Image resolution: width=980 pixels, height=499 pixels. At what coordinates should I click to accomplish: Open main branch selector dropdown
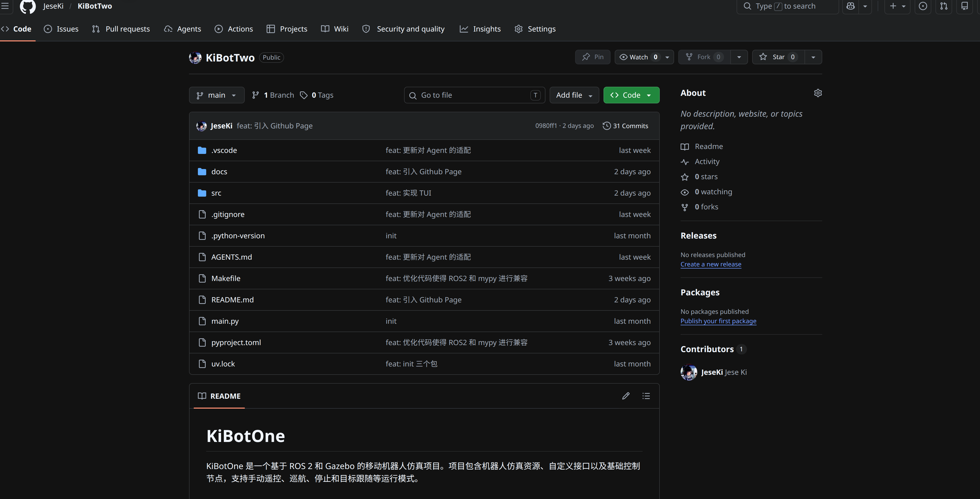[x=216, y=95]
